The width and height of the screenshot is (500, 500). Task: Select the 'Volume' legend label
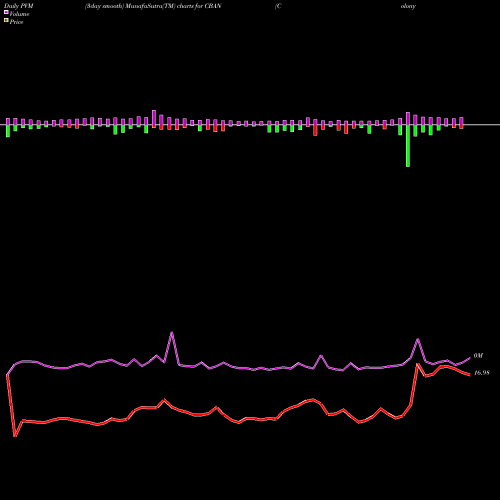tap(19, 14)
